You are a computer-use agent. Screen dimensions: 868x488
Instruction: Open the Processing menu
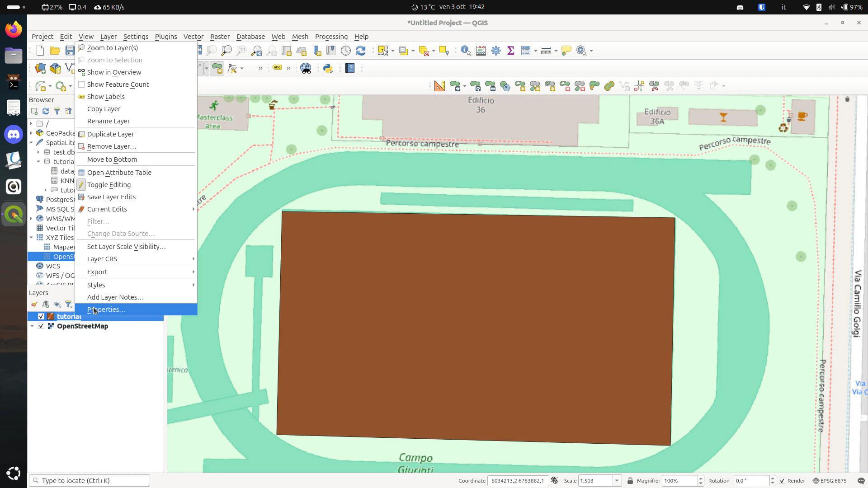tap(331, 37)
